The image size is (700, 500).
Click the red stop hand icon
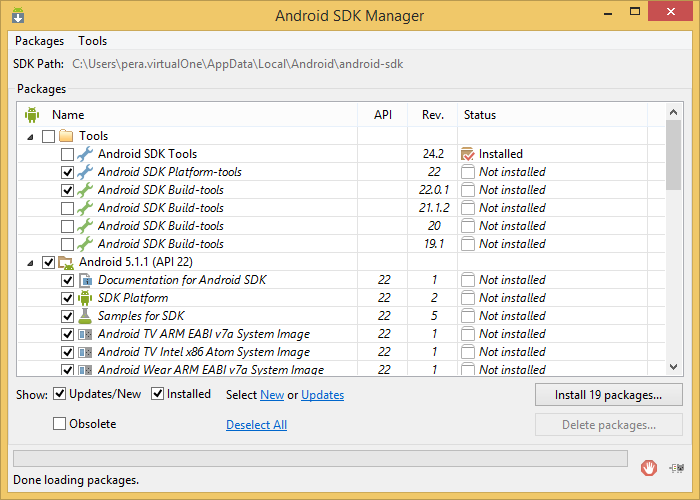click(649, 468)
